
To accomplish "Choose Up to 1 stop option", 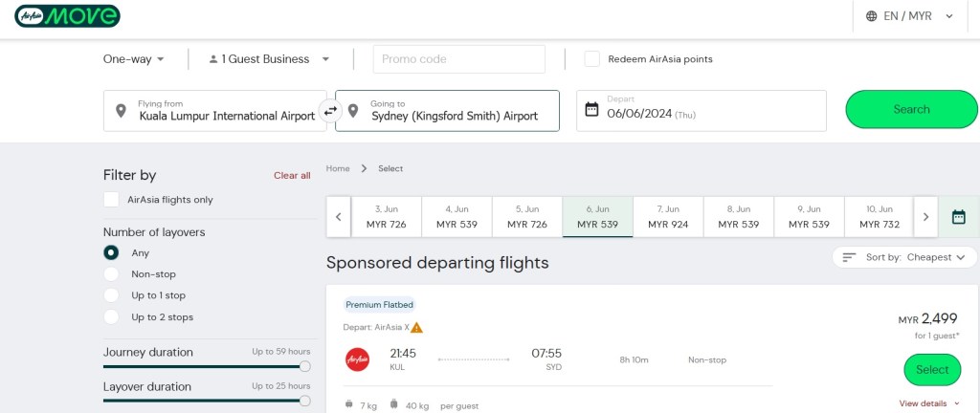I will 112,295.
